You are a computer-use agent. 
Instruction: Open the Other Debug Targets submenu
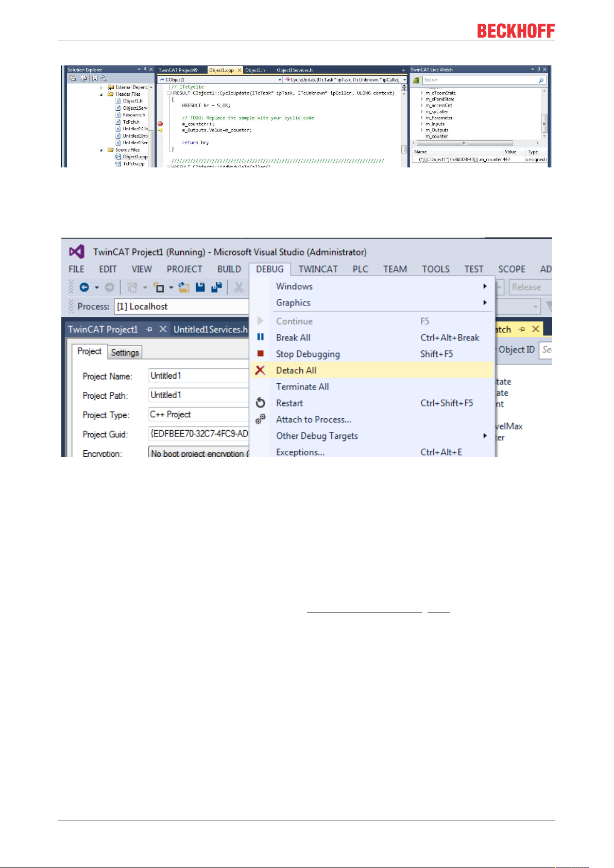[x=371, y=436]
